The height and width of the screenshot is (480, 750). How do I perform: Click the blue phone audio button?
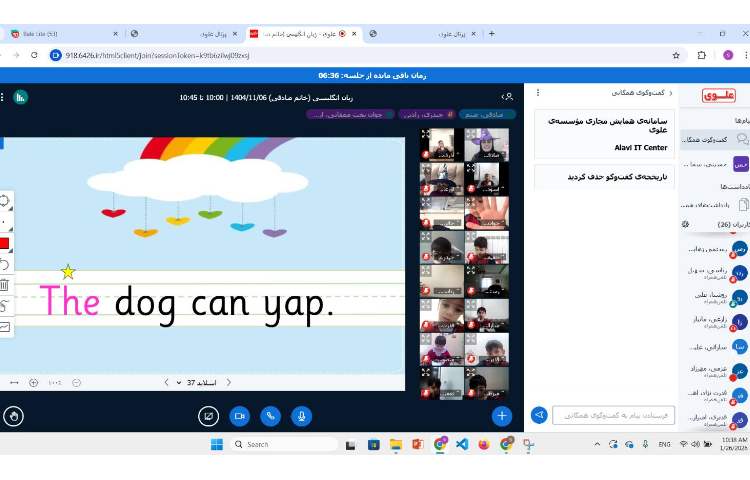coord(270,415)
